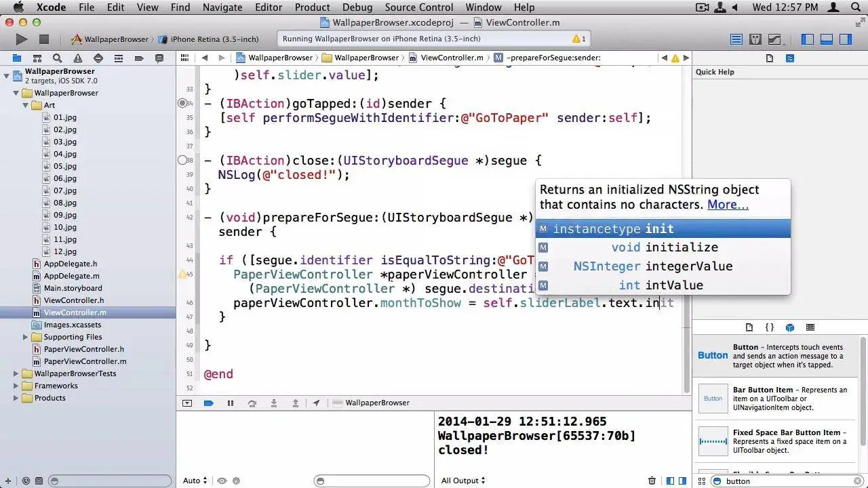Image resolution: width=868 pixels, height=488 pixels.
Task: Step out in the debug bar
Action: point(296,403)
